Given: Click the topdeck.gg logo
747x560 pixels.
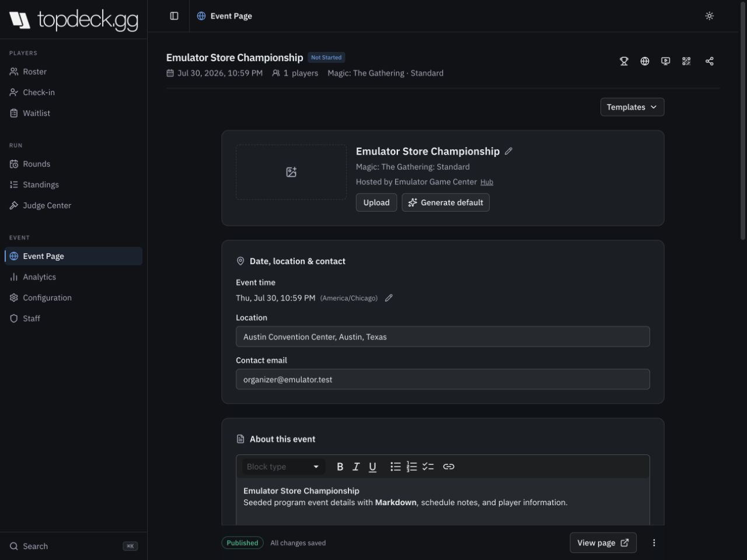Looking at the screenshot, I should (x=74, y=20).
